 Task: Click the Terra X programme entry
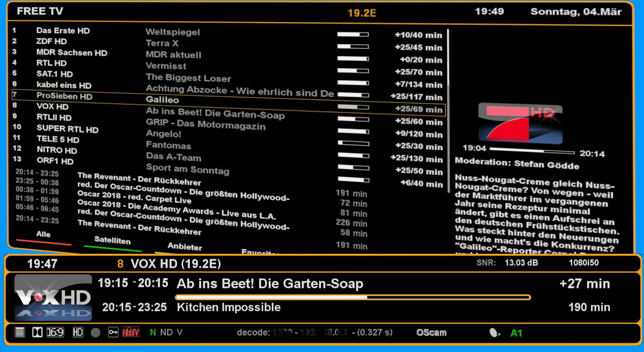(x=162, y=43)
